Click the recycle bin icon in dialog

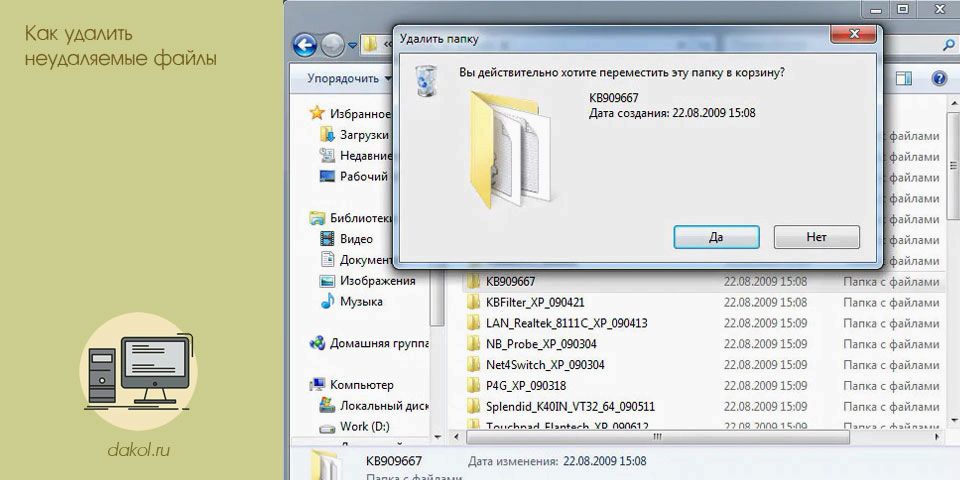click(x=426, y=81)
